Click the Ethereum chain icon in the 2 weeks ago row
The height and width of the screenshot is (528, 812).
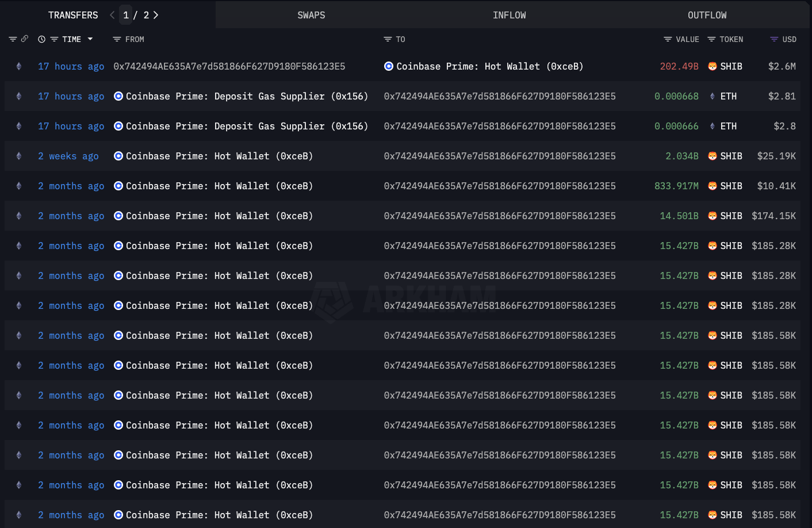19,156
